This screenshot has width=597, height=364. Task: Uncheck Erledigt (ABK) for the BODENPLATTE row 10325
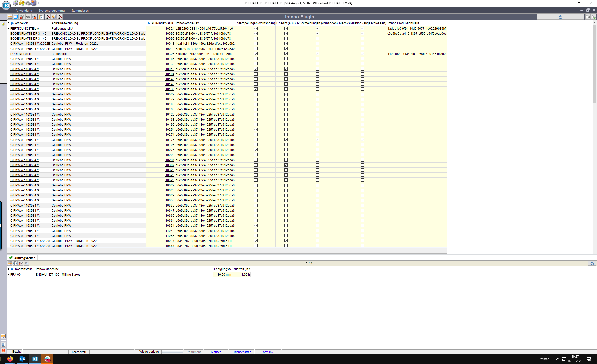(286, 54)
